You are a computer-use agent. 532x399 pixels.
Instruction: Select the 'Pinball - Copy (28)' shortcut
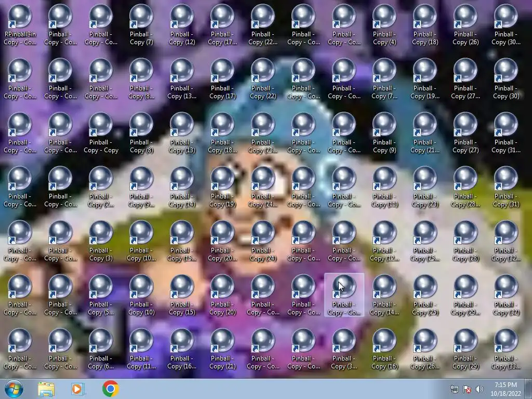click(465, 241)
